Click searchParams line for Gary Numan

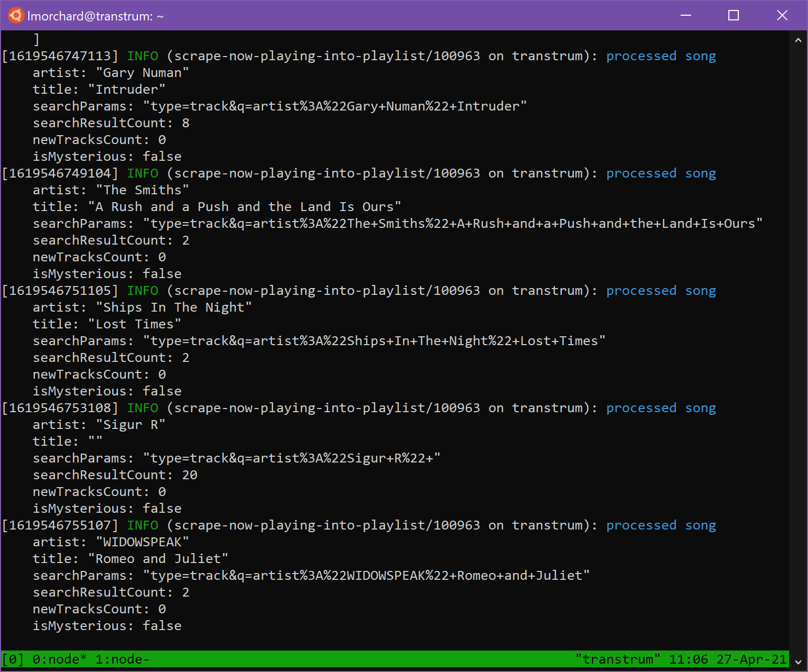click(280, 106)
